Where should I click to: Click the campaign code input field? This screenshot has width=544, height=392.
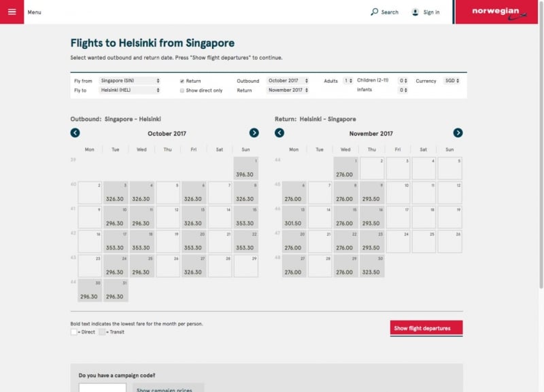tap(102, 388)
